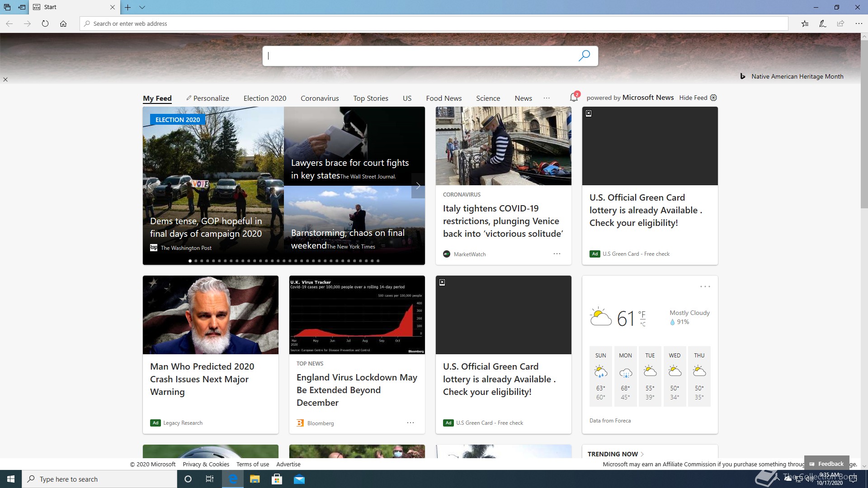The height and width of the screenshot is (488, 868).
Task: Click the browser Forward arrow
Action: point(27,23)
